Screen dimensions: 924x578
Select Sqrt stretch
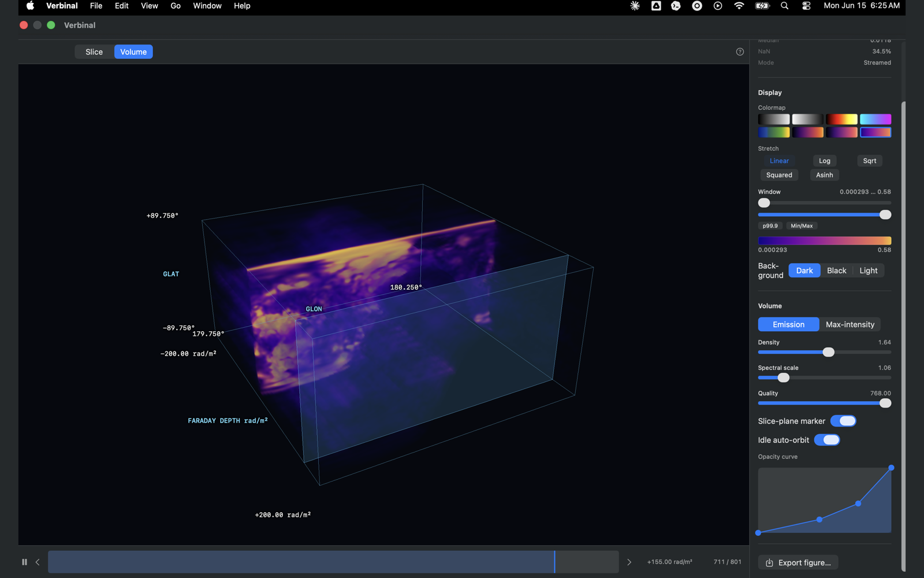pos(870,161)
